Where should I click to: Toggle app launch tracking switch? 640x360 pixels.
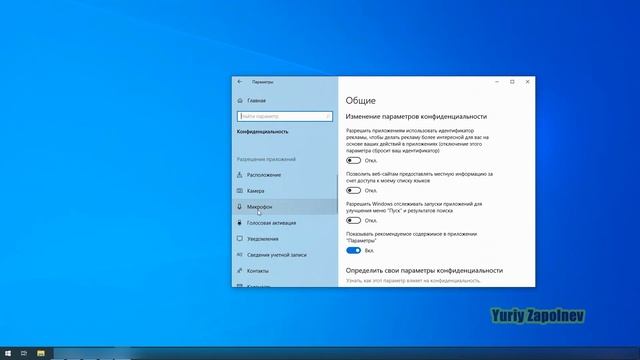pyautogui.click(x=353, y=220)
